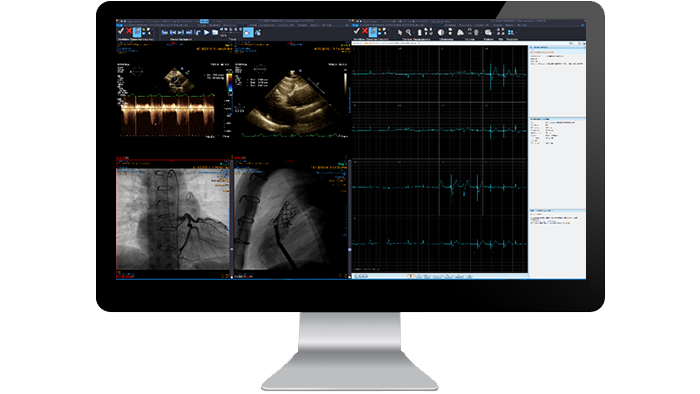Click the export film icon in ECG toolbar
The height and width of the screenshot is (394, 700).
click(488, 33)
